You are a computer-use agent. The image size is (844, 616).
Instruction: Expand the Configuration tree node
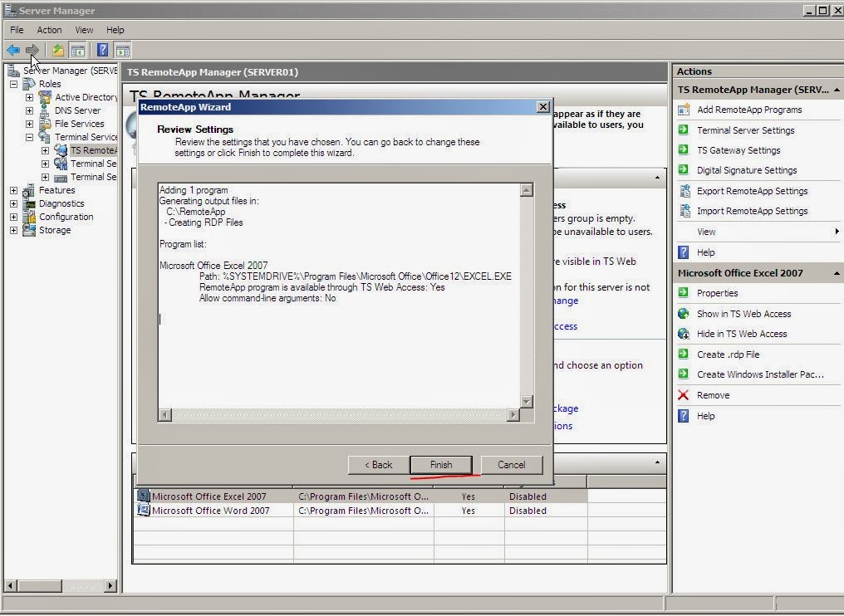coord(14,217)
